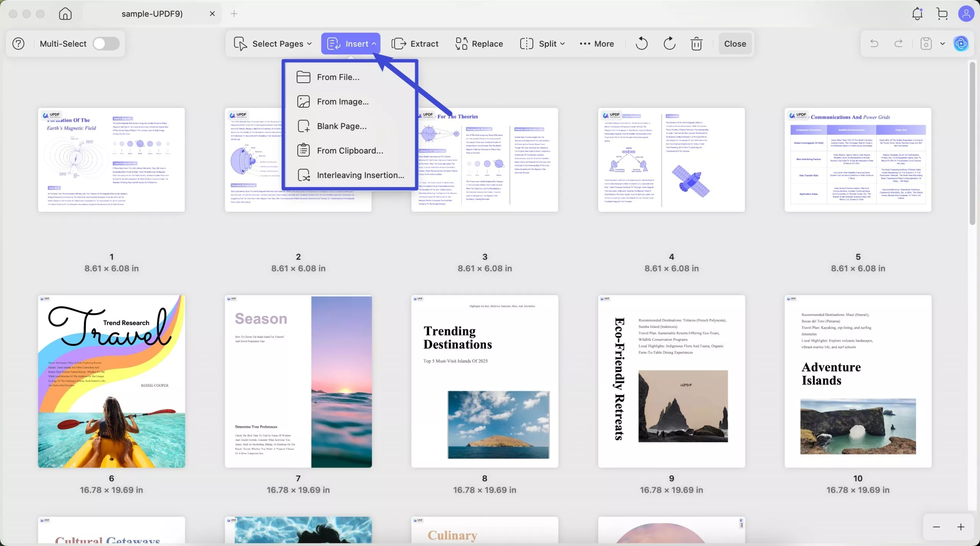Viewport: 980px width, 546px height.
Task: Open the UPDF AI assistant icon
Action: [961, 44]
